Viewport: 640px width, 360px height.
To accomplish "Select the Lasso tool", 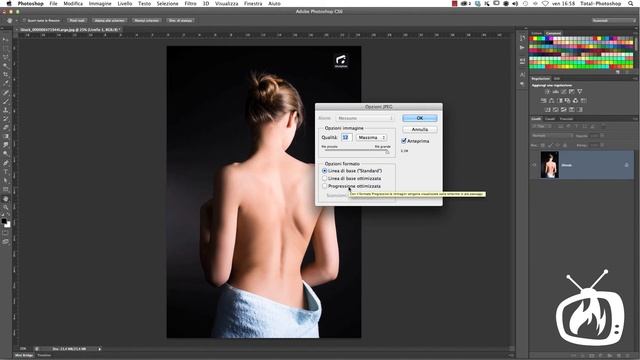I will tap(6, 57).
